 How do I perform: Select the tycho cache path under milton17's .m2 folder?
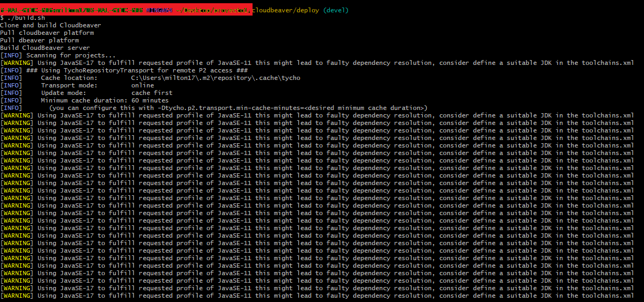tap(216, 78)
